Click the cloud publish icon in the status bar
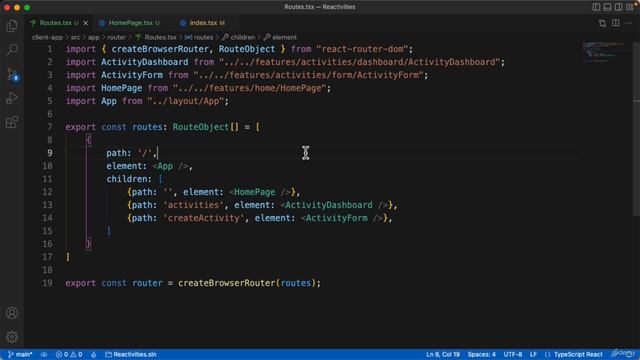The height and width of the screenshot is (360, 640). [44, 354]
